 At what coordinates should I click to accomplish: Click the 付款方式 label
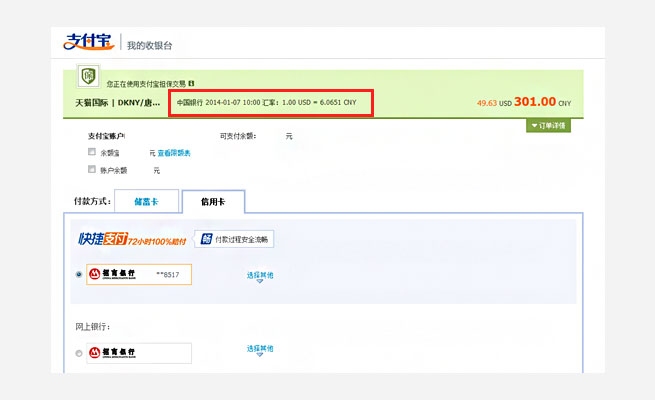pos(92,201)
